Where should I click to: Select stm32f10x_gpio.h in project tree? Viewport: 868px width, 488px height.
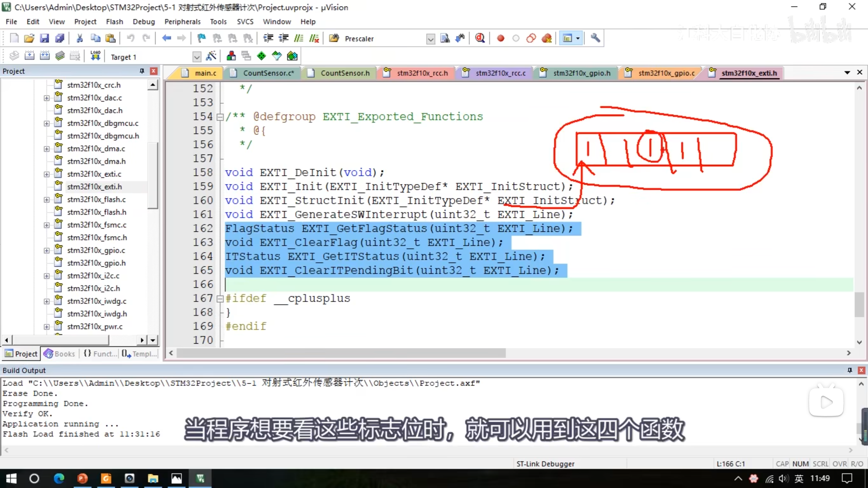96,263
